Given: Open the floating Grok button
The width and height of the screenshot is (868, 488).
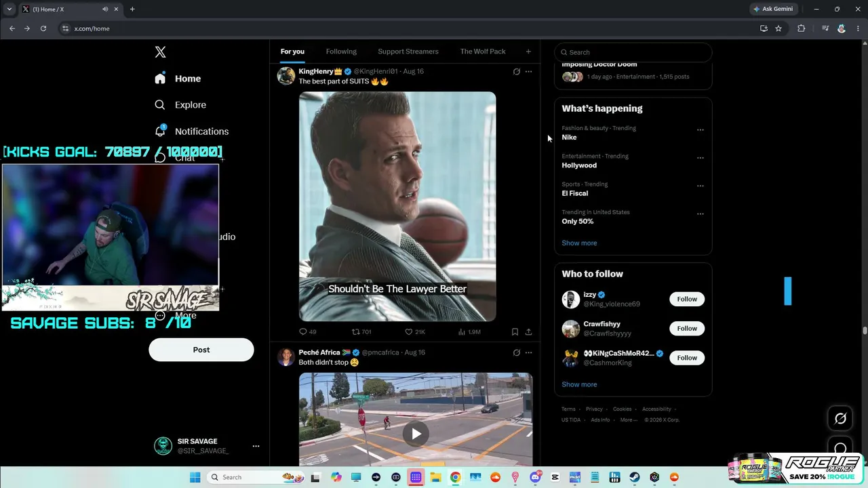Looking at the screenshot, I should point(840,418).
